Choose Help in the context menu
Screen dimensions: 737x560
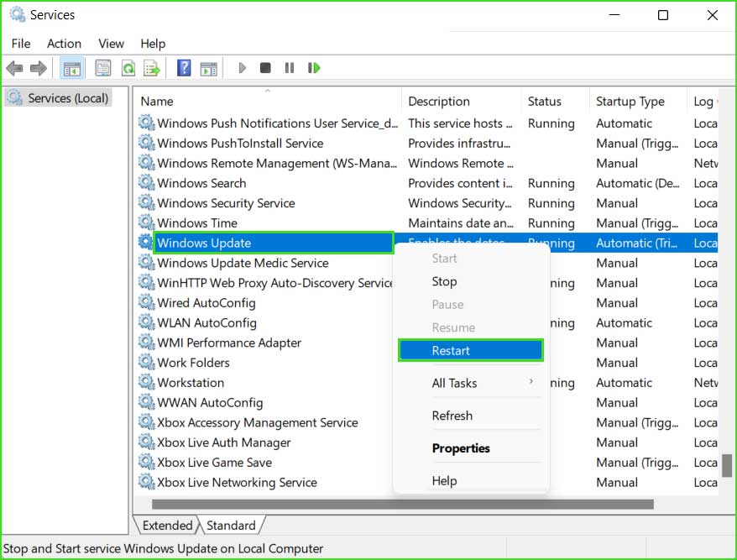click(x=471, y=480)
